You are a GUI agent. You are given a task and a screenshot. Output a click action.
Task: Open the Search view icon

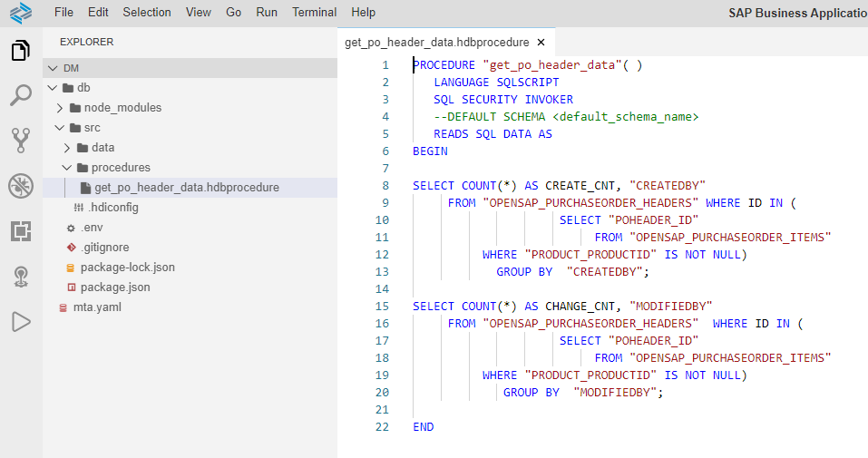tap(21, 95)
